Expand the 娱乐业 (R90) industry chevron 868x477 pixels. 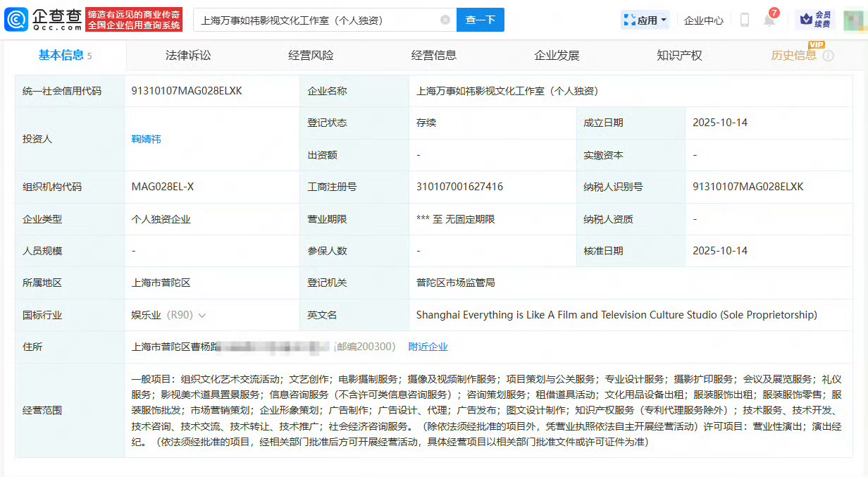[202, 316]
